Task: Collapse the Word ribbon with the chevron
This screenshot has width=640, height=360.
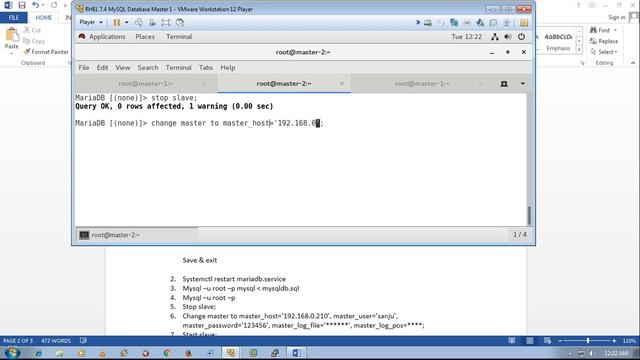Action: (633, 63)
